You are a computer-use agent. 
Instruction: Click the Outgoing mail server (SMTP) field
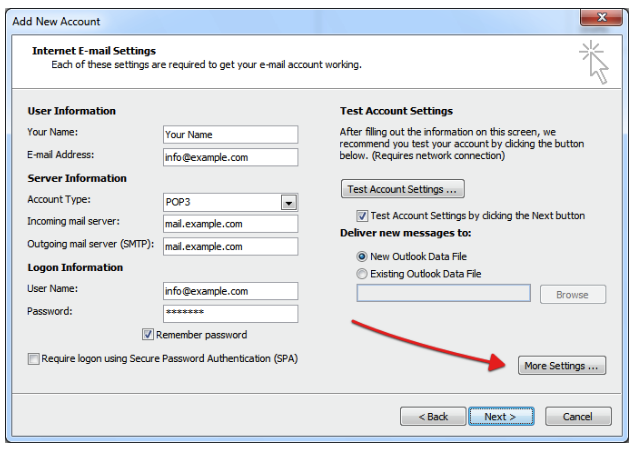(230, 247)
